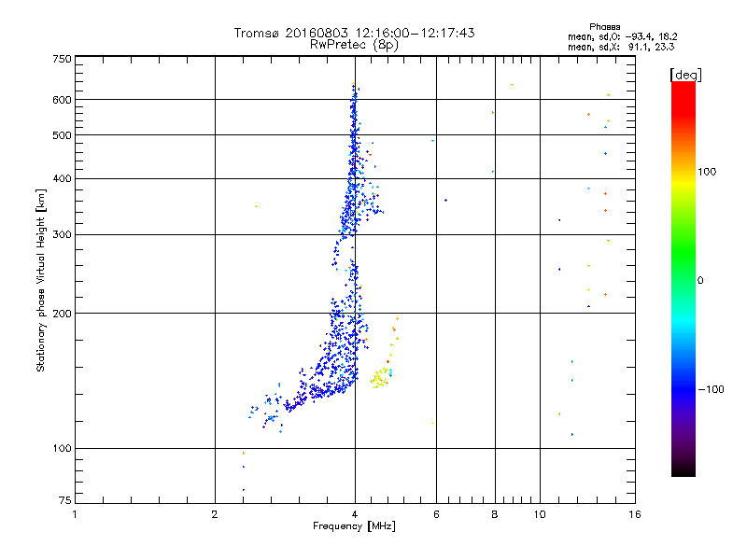Screen dimensions: 747x560
Task: Click the dense blue trace at 4 MHz, 200 km
Action: tap(355, 314)
